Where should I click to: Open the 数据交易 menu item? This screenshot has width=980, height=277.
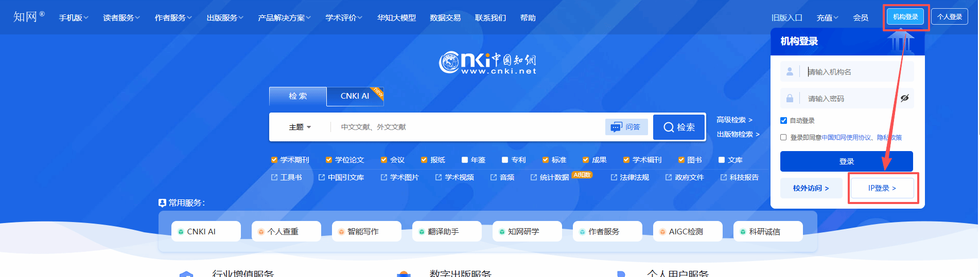click(x=445, y=17)
